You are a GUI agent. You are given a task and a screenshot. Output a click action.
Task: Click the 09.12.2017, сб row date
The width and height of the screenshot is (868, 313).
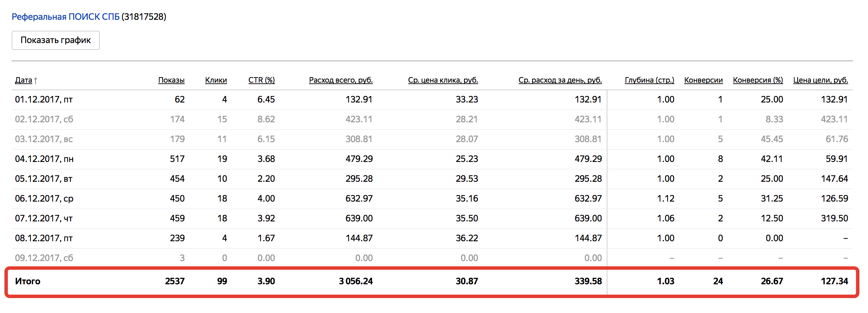click(44, 258)
